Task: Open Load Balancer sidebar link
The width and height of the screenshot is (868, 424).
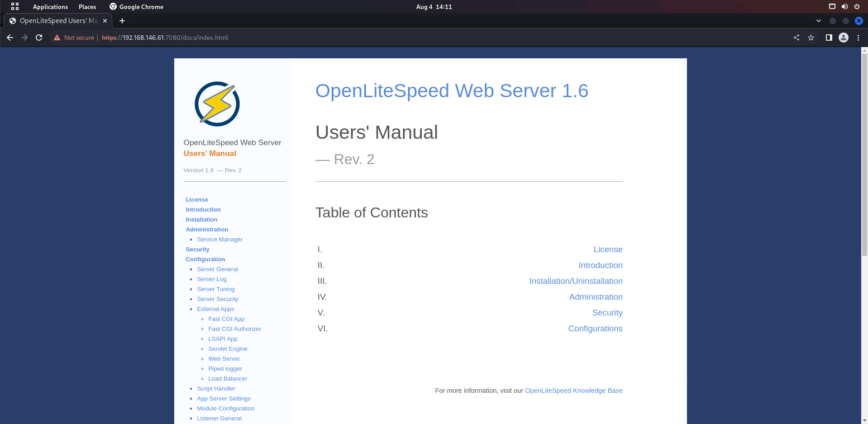Action: coord(228,378)
